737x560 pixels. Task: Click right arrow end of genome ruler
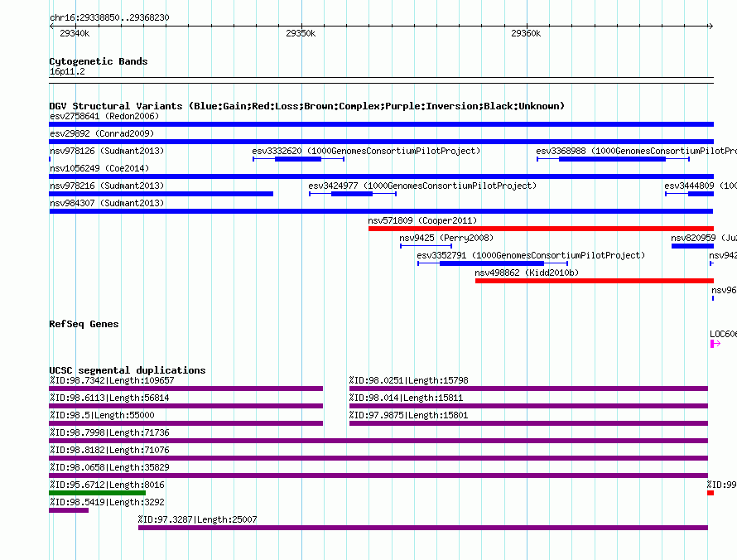(711, 27)
